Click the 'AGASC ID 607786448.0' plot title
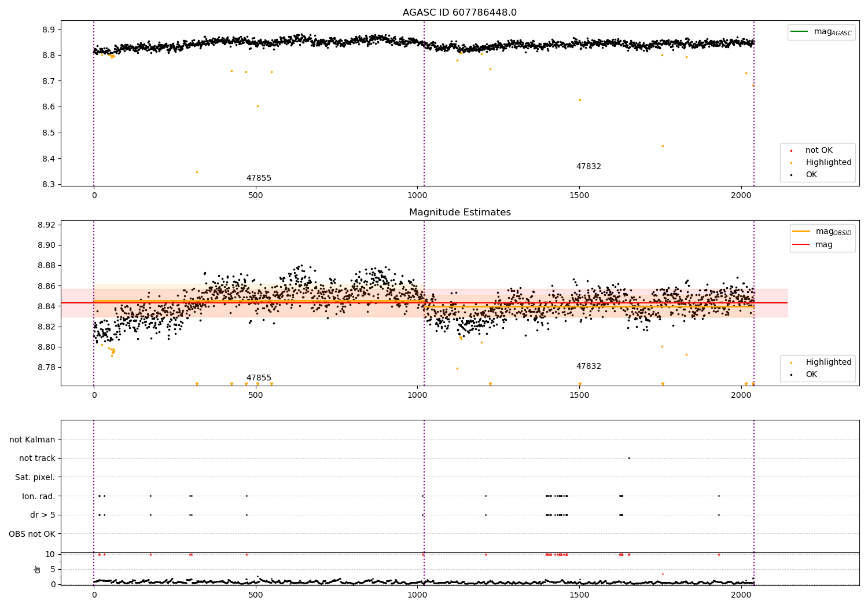 coord(459,13)
